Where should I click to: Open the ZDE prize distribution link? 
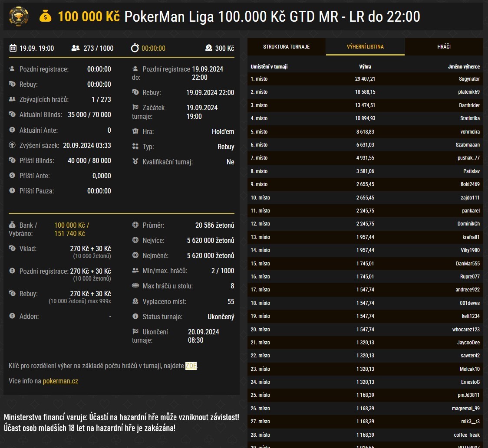191,366
